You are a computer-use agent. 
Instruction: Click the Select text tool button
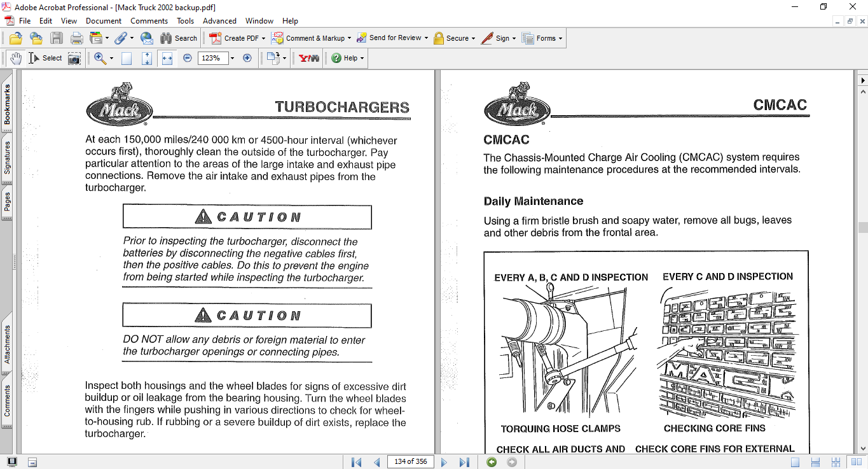(x=45, y=58)
